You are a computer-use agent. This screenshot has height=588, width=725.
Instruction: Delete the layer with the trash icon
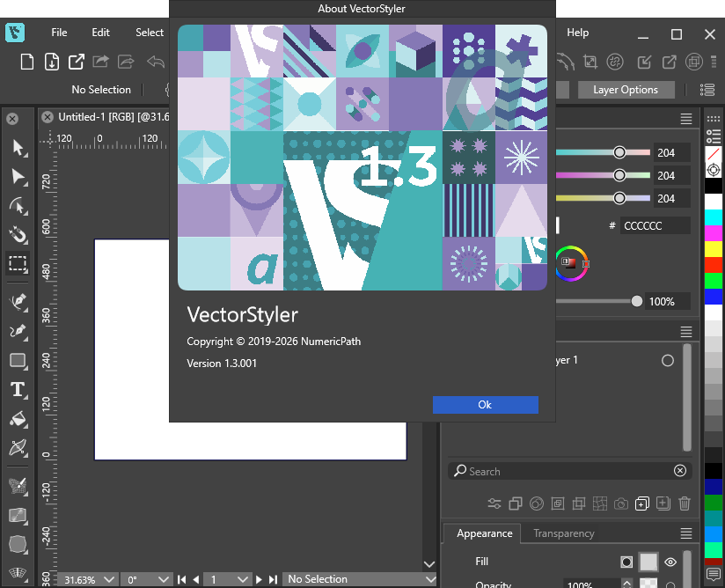tap(685, 503)
